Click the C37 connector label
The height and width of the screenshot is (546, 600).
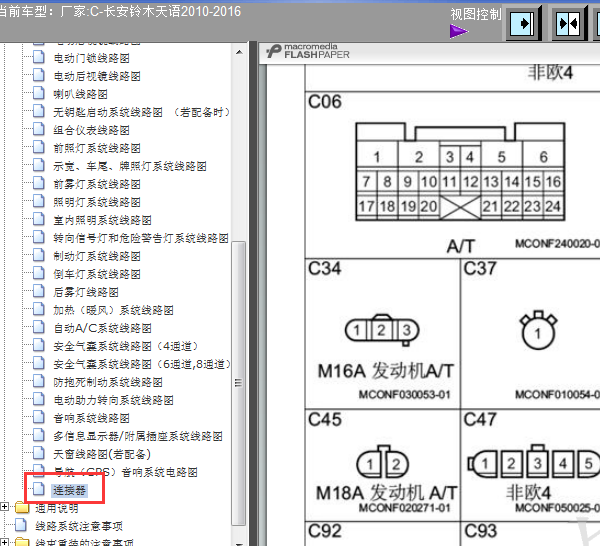point(480,268)
